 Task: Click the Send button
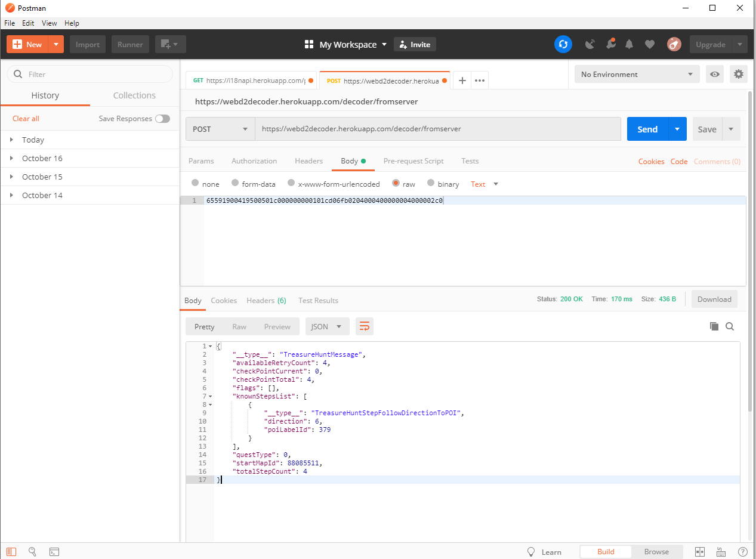647,129
